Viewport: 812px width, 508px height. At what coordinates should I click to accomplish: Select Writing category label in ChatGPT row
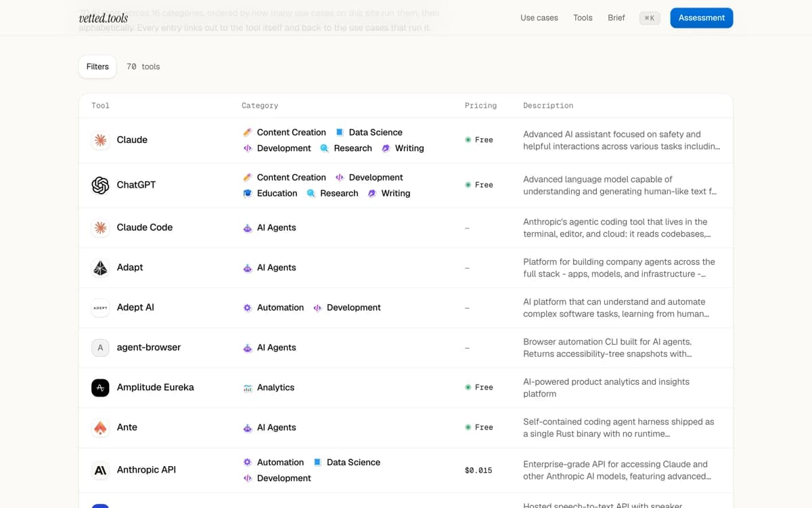point(396,193)
